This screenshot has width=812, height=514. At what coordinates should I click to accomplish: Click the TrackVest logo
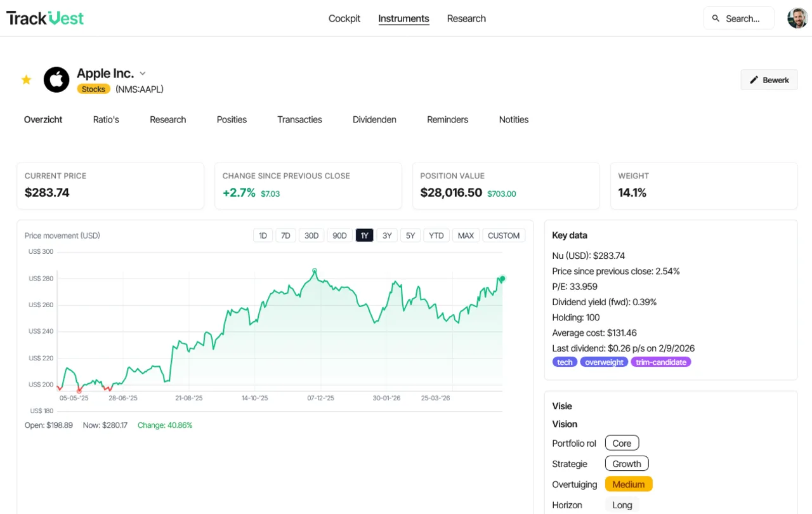[45, 18]
